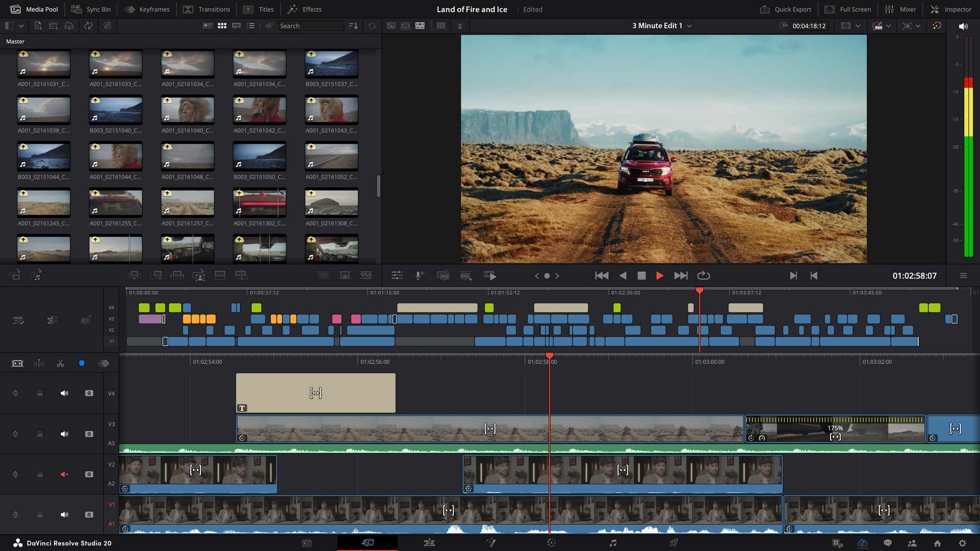Open the Master bin dropdown arrow
This screenshot has height=551, width=980.
pyautogui.click(x=21, y=26)
